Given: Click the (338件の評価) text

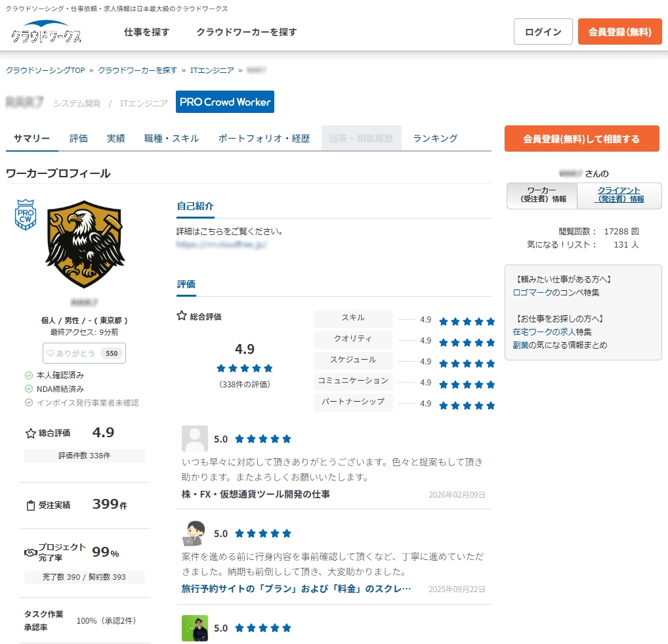Looking at the screenshot, I should (x=245, y=385).
